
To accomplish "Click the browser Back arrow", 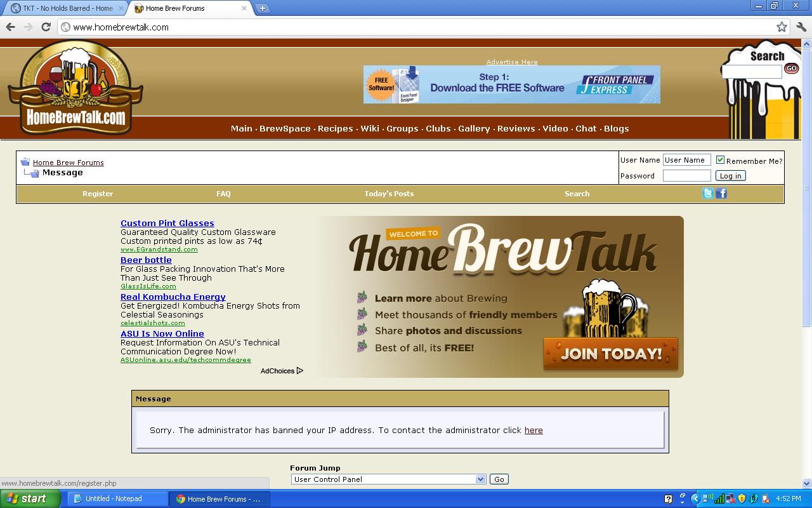I will coord(10,27).
